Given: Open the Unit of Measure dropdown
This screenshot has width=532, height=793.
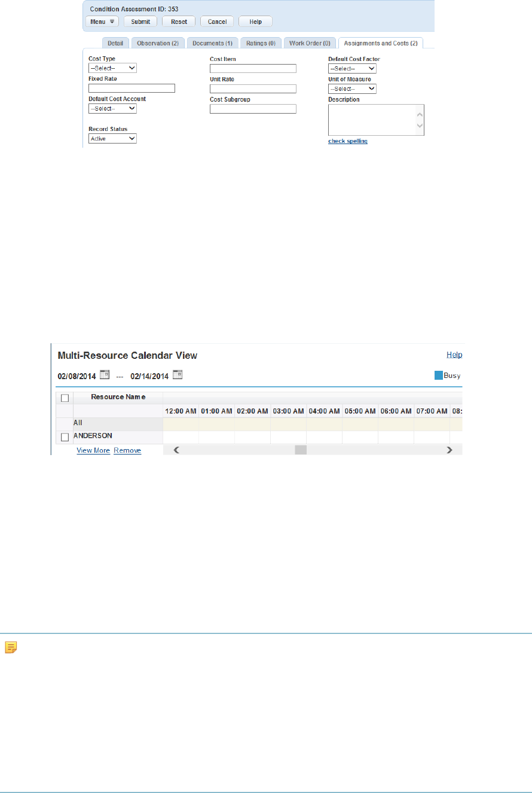Looking at the screenshot, I should click(x=352, y=89).
